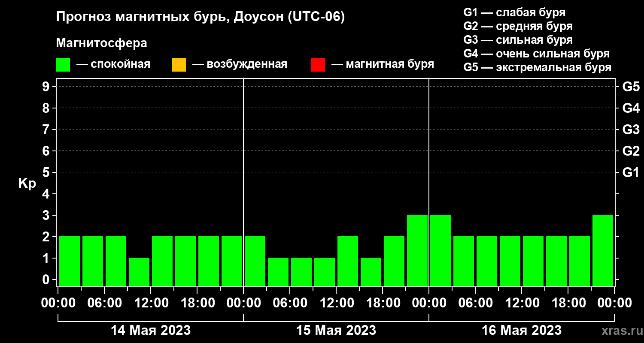This screenshot has height=343, width=644.
Task: Click the green 'спокойная' legend swatch
Action: click(x=63, y=65)
